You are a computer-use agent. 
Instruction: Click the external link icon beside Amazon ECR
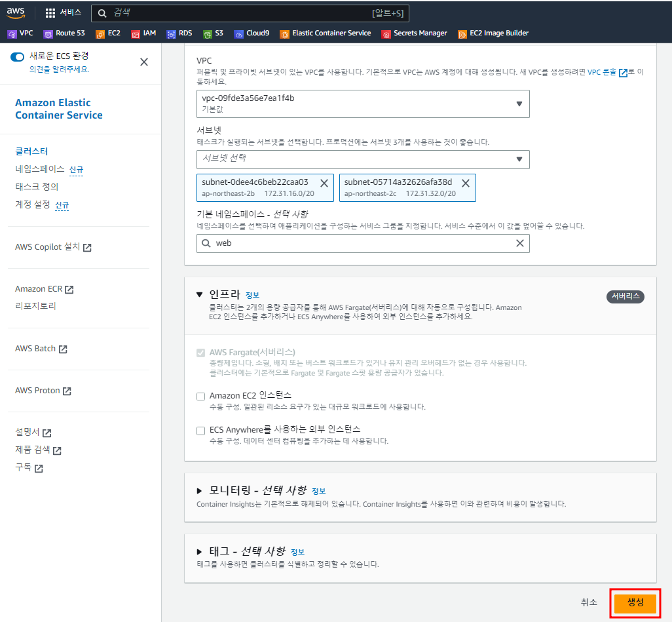(x=69, y=290)
